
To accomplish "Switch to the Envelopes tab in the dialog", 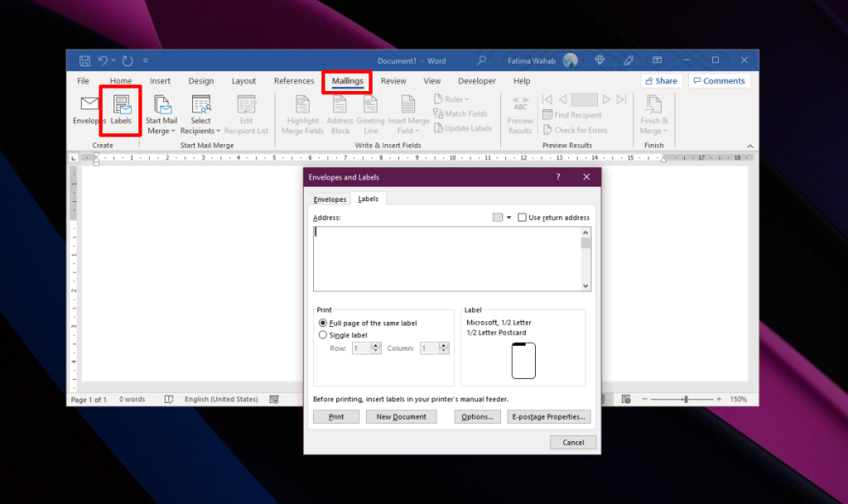I will (330, 199).
